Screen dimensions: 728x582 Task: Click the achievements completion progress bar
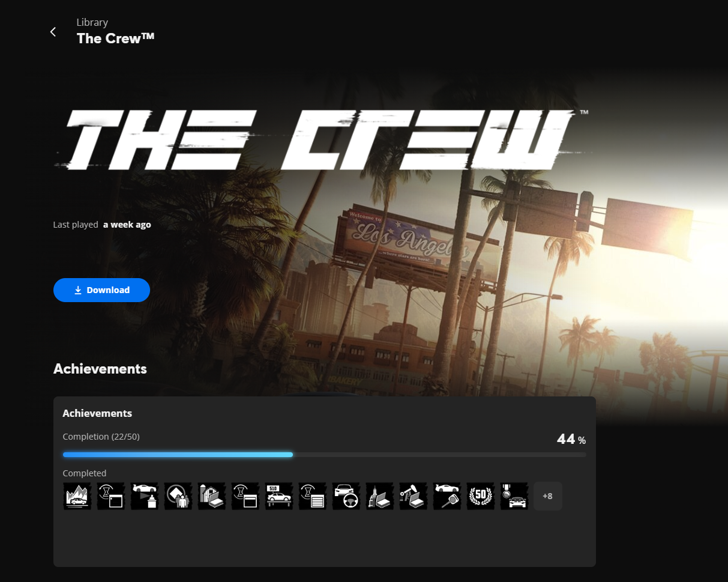[x=324, y=455]
